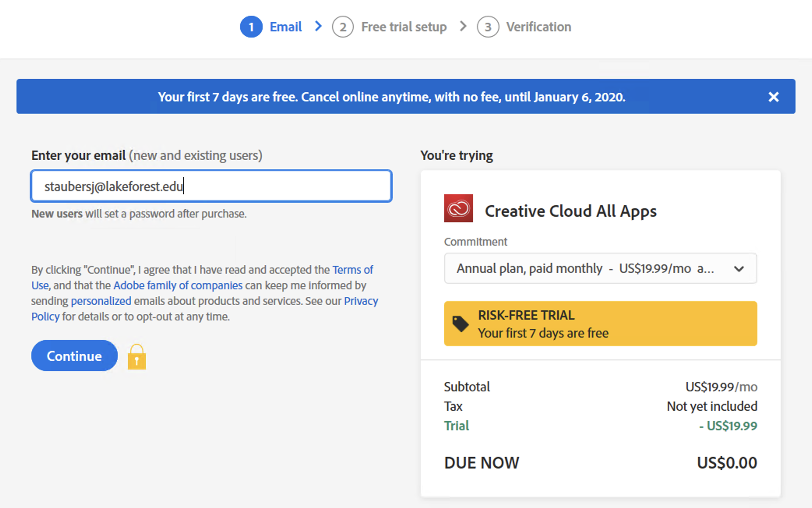Select the Email step tab
The height and width of the screenshot is (508, 812).
point(286,27)
